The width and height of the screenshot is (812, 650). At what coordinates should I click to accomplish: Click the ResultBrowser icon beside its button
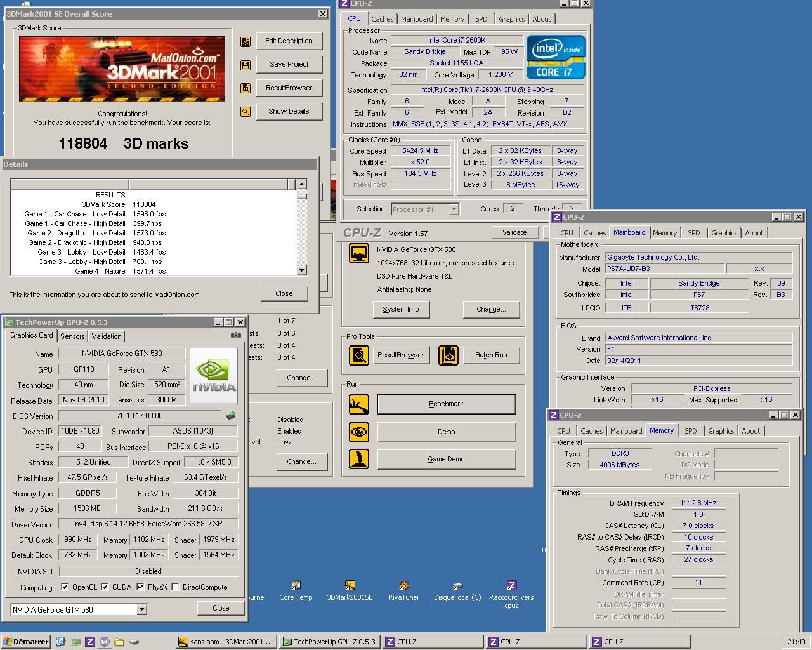[246, 88]
